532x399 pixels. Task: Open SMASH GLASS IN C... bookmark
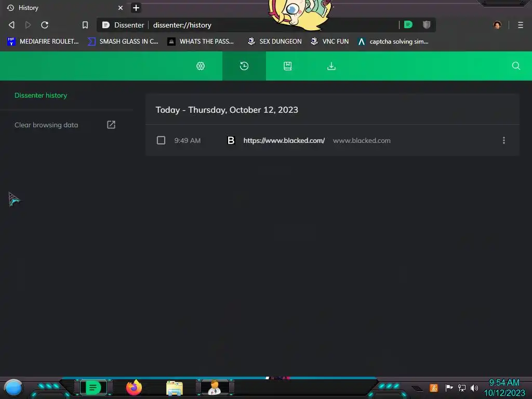[x=123, y=42]
